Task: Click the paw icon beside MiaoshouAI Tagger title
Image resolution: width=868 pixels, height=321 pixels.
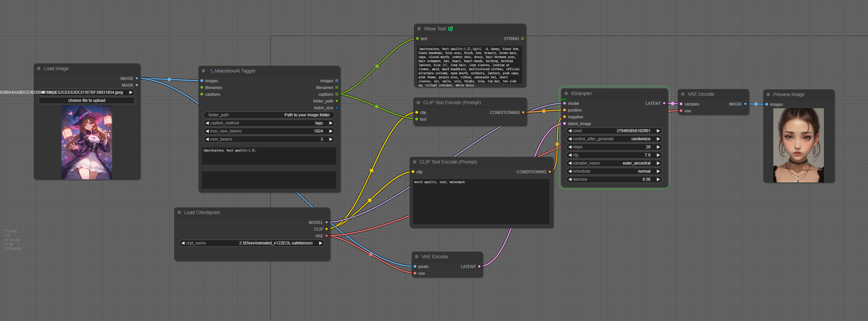Action: 211,71
